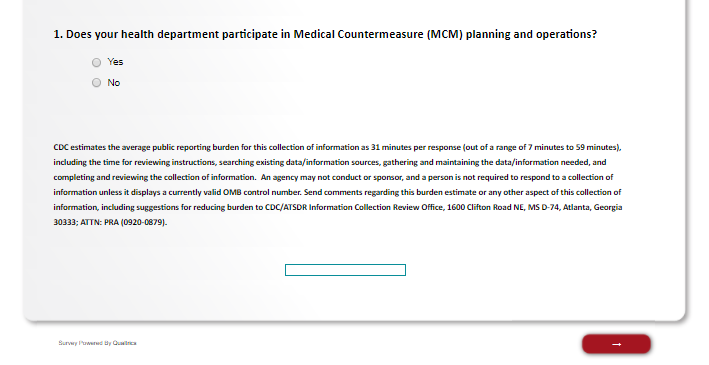Select the Yes radio button
The width and height of the screenshot is (709, 365).
[x=96, y=62]
